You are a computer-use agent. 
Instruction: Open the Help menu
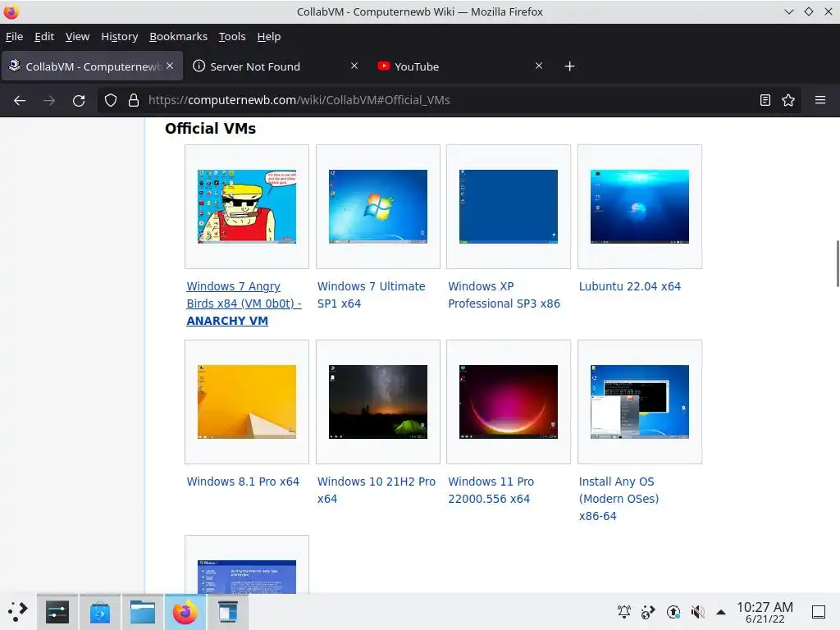click(x=269, y=36)
